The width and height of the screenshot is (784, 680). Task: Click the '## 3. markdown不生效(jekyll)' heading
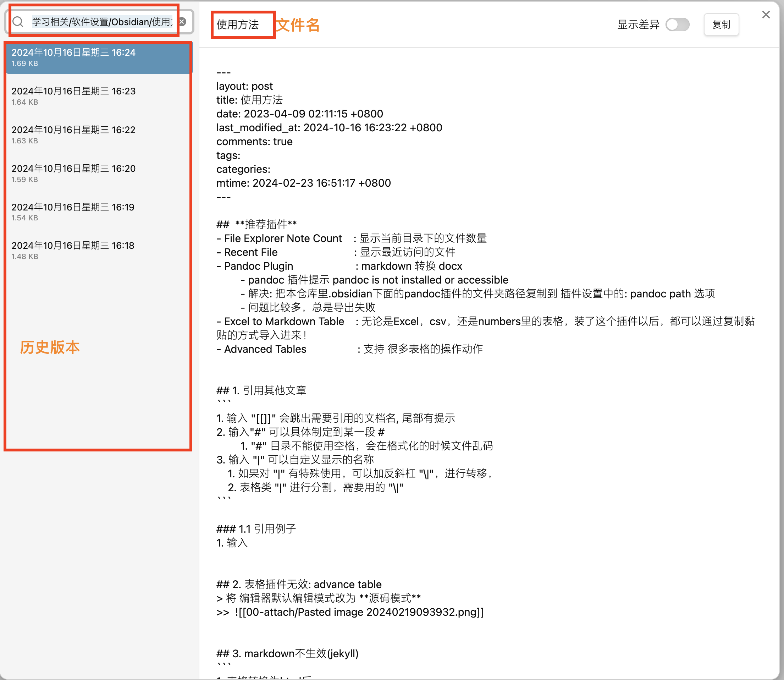pyautogui.click(x=287, y=653)
